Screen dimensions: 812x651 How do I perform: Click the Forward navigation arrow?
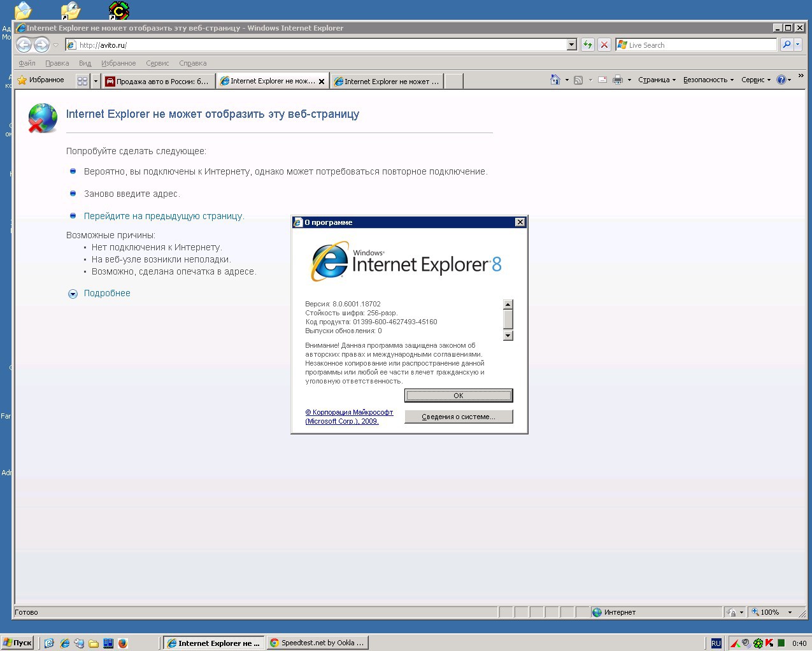click(x=41, y=45)
